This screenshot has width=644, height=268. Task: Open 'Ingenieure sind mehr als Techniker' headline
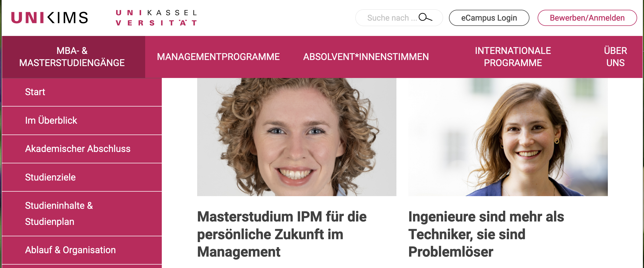tap(486, 234)
